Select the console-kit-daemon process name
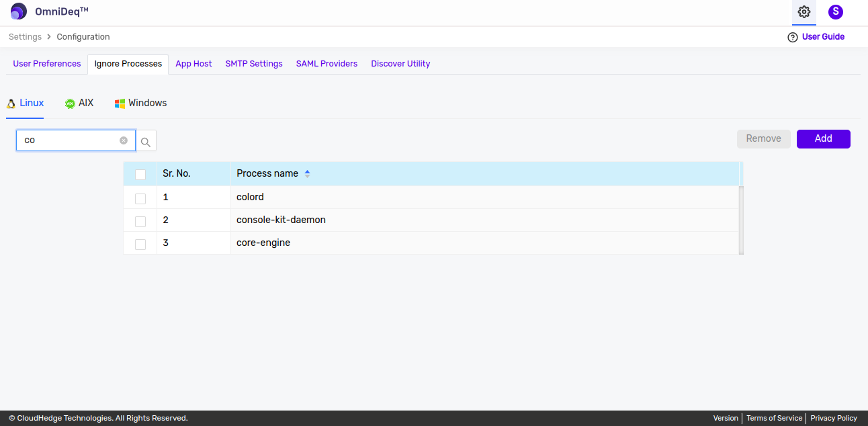This screenshot has width=868, height=426. pyautogui.click(x=281, y=220)
